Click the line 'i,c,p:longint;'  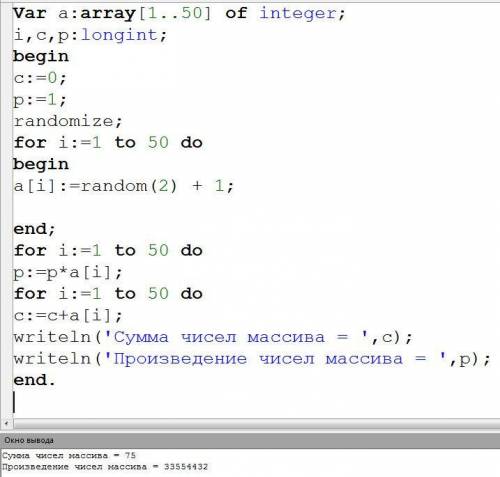tap(90, 35)
